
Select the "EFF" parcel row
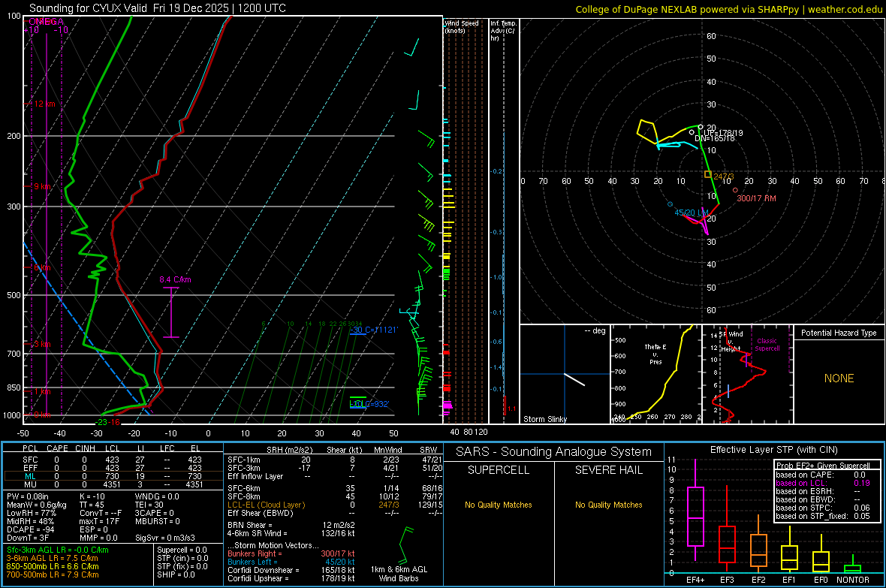pos(112,468)
